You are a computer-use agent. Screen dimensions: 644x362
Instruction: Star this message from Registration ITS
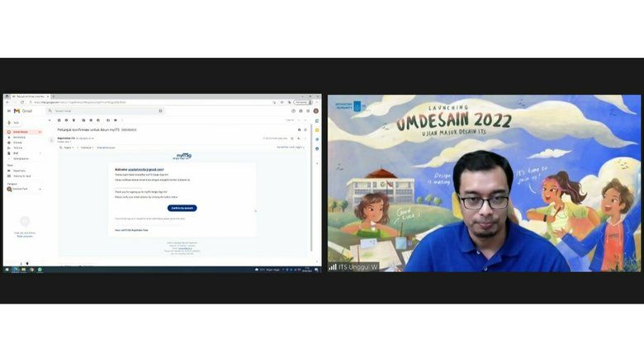292,139
